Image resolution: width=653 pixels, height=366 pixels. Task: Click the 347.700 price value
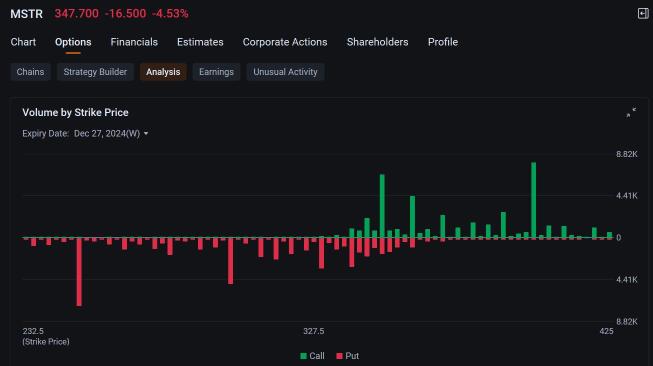coord(77,14)
